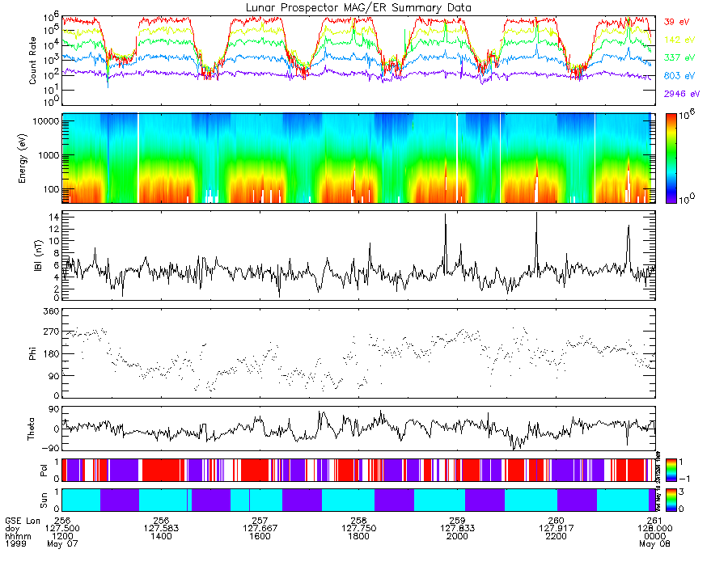Click the time tick label '2000'
The height and width of the screenshot is (566, 728).
click(457, 536)
